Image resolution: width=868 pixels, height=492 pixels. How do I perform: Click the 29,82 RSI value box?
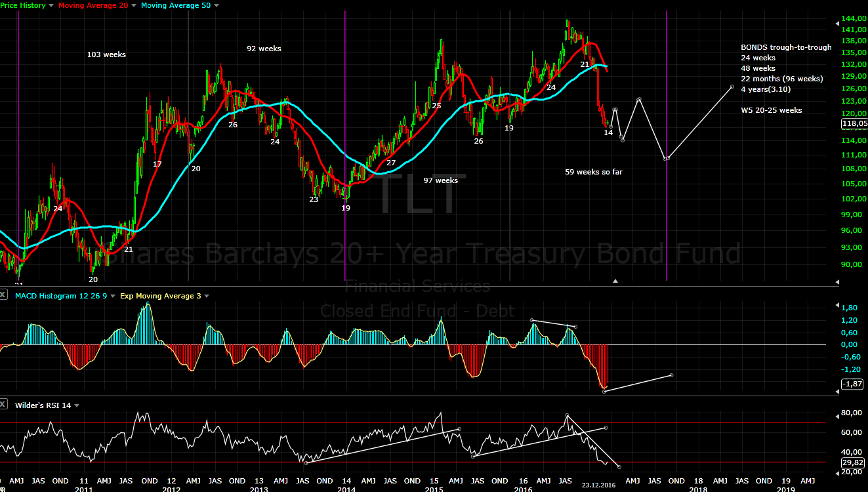(854, 463)
